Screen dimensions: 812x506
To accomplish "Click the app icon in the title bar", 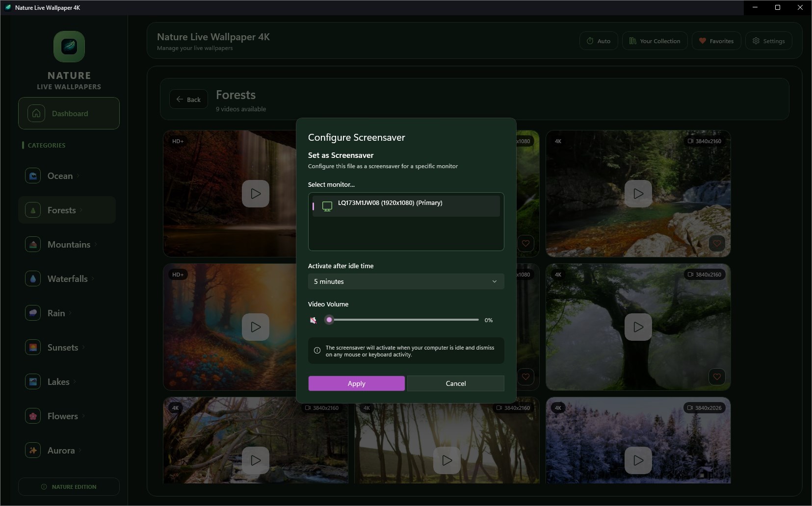I will tap(8, 7).
